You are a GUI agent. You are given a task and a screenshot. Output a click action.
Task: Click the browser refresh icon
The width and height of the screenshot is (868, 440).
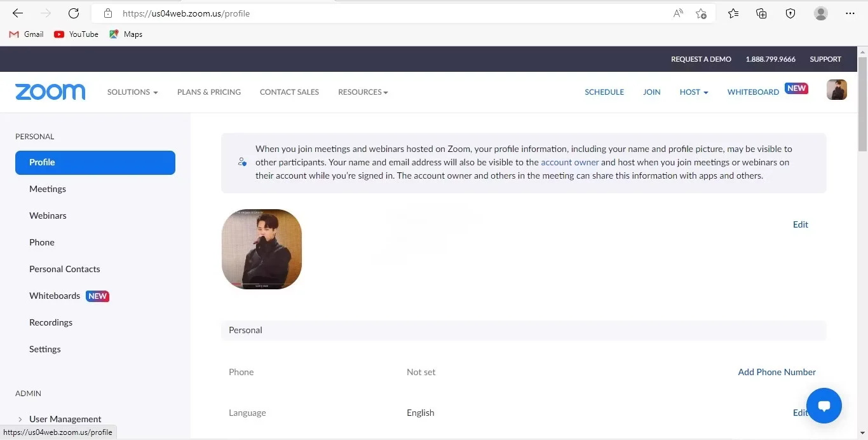pos(74,13)
